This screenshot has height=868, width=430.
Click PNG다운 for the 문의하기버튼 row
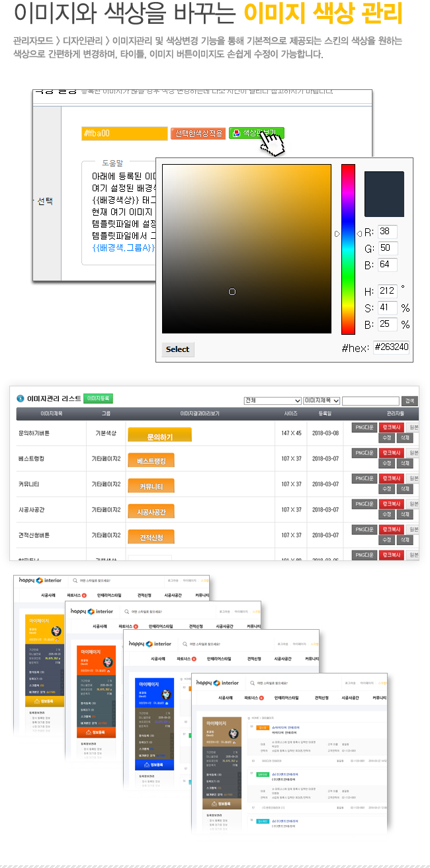click(x=365, y=427)
